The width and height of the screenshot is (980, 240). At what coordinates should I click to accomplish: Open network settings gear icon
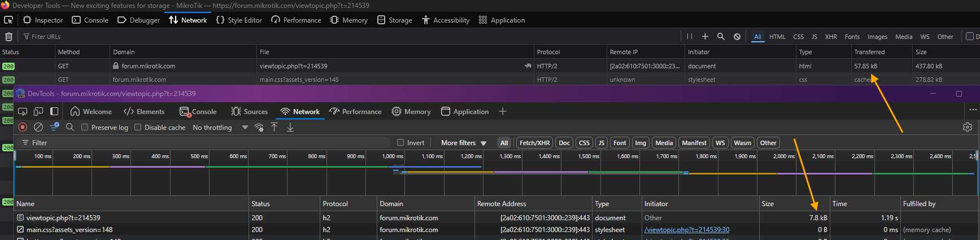tap(968, 128)
